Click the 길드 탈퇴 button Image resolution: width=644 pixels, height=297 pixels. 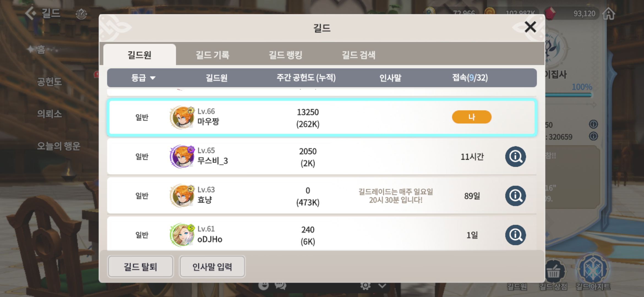(141, 266)
